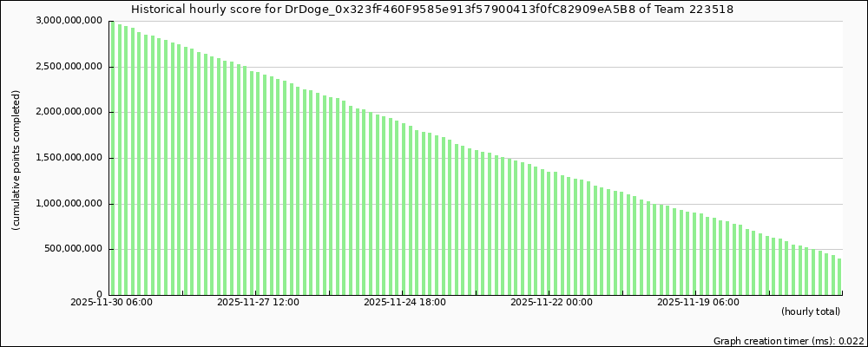Select the 3,000,000,000 y-axis label
The height and width of the screenshot is (347, 868).
tap(69, 21)
